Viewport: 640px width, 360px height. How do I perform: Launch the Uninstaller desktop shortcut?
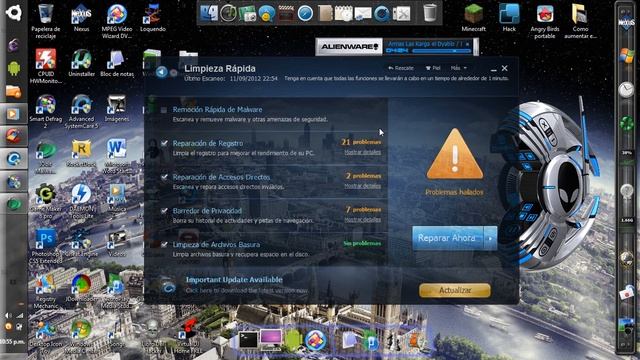point(81,63)
